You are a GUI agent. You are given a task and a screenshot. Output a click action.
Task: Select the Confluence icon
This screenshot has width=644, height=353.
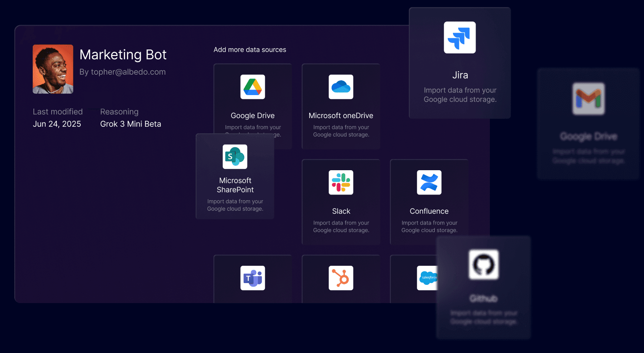coord(429,182)
